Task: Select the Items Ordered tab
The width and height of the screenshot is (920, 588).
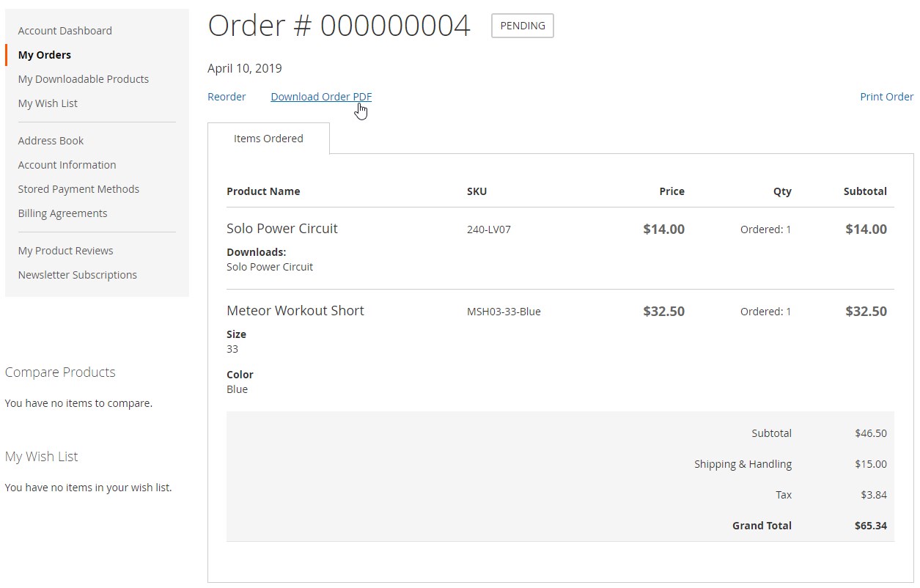Action: (268, 139)
